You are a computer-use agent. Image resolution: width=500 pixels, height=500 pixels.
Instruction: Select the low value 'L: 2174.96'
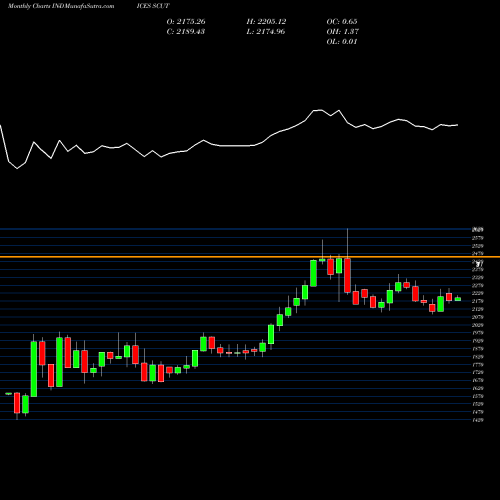(266, 32)
